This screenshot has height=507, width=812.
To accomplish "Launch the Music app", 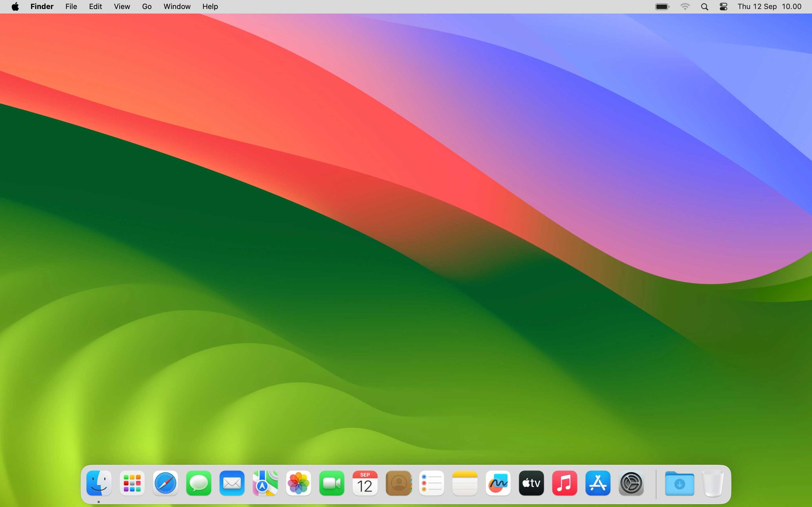I will tap(564, 483).
